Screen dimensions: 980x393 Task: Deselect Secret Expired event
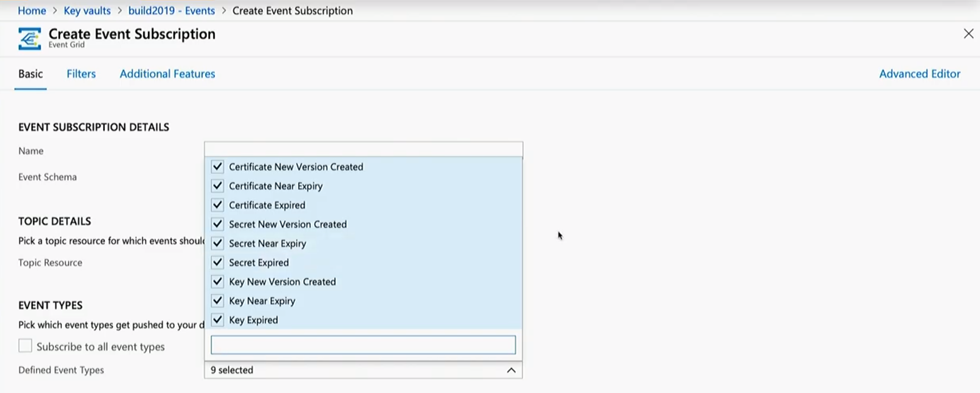[x=217, y=263]
